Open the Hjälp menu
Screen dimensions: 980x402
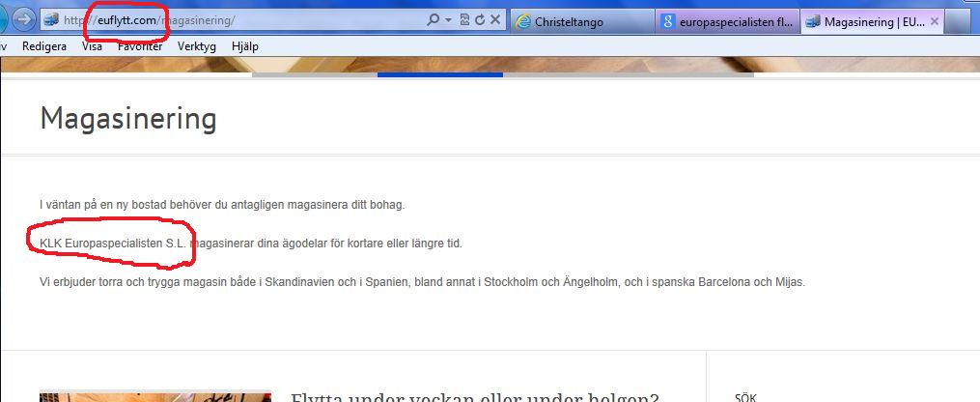click(x=245, y=46)
